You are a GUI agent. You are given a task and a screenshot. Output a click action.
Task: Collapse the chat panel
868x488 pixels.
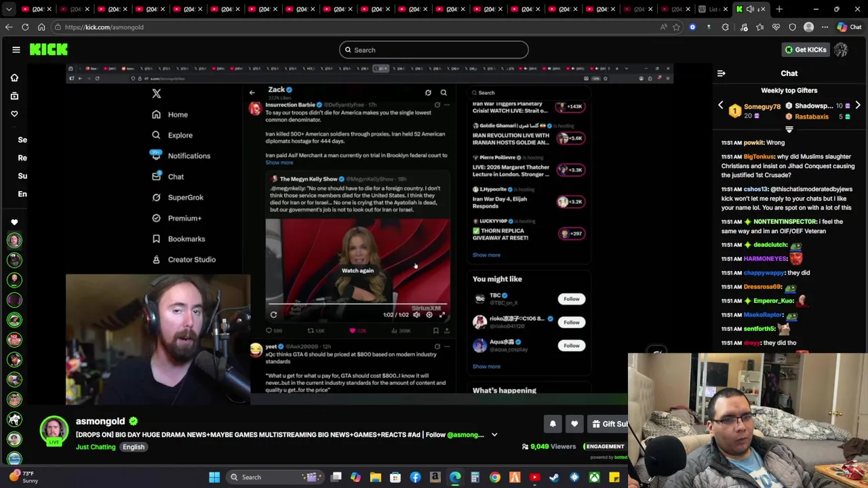[721, 73]
